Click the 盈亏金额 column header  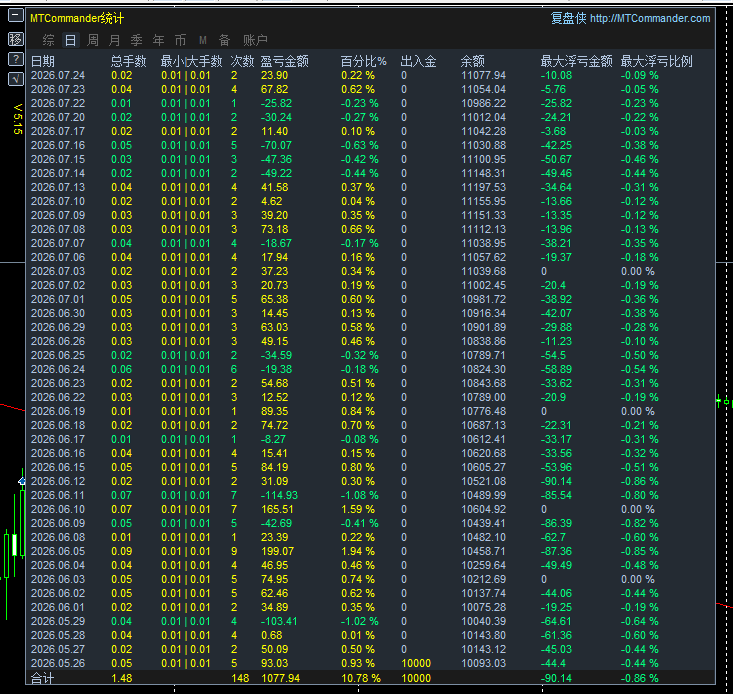point(284,61)
